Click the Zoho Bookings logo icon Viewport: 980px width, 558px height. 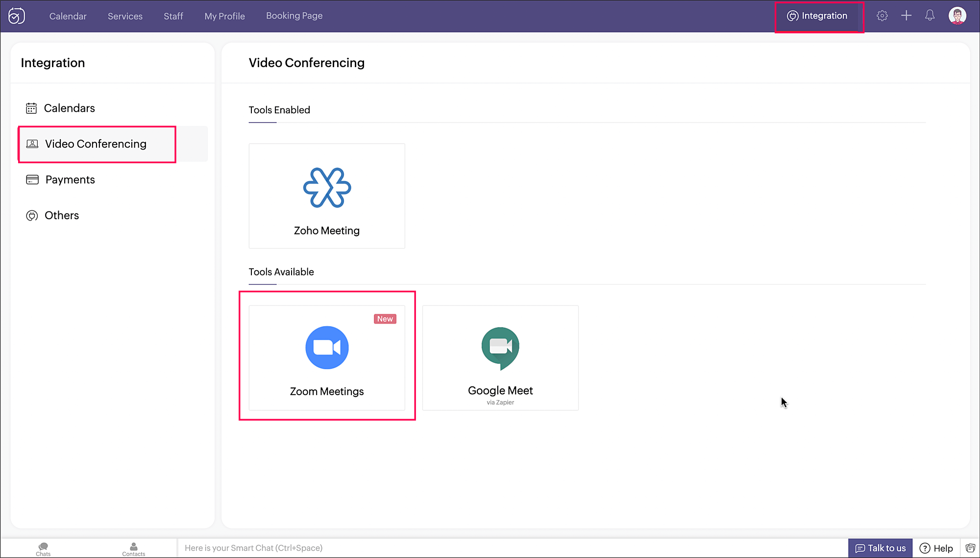(17, 16)
